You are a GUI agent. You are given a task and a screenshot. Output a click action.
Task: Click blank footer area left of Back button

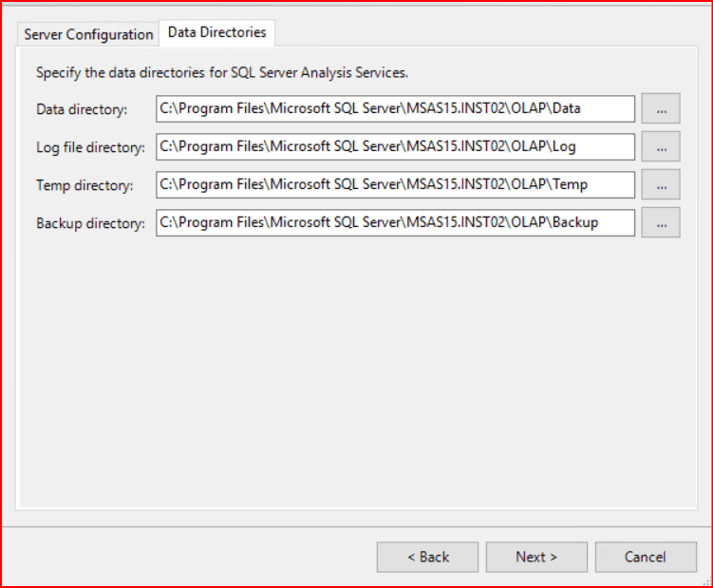pyautogui.click(x=190, y=558)
